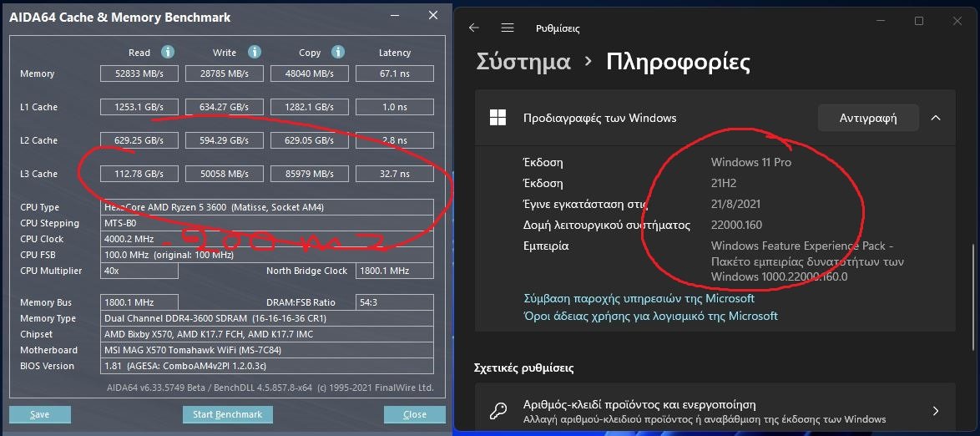Click the L3 Cache Write value 50058 MB/s
This screenshot has height=436, width=980.
(225, 174)
